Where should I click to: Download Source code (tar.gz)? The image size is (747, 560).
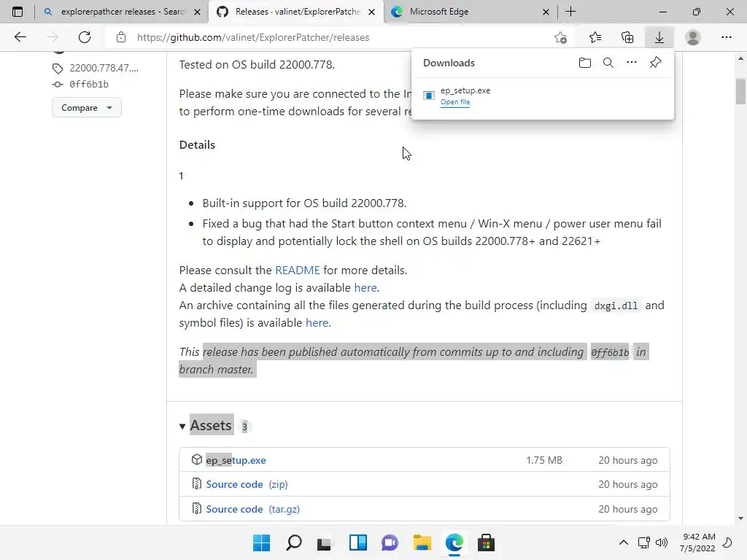coord(253,509)
